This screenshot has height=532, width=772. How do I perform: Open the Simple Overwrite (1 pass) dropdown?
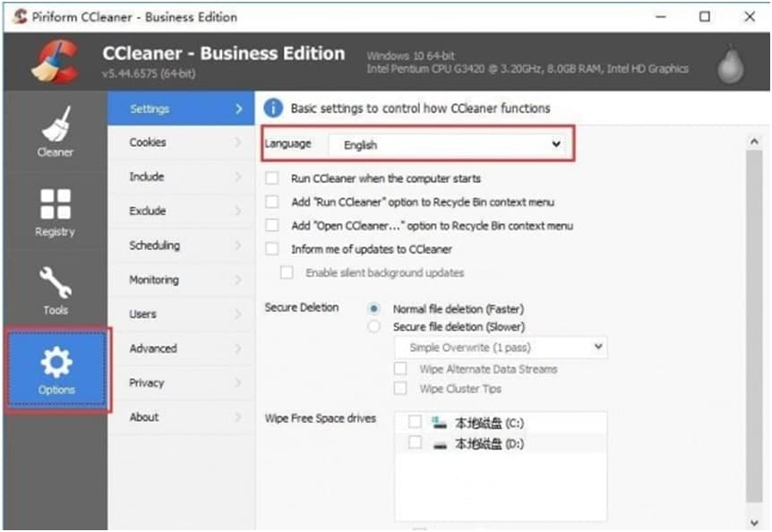click(498, 347)
